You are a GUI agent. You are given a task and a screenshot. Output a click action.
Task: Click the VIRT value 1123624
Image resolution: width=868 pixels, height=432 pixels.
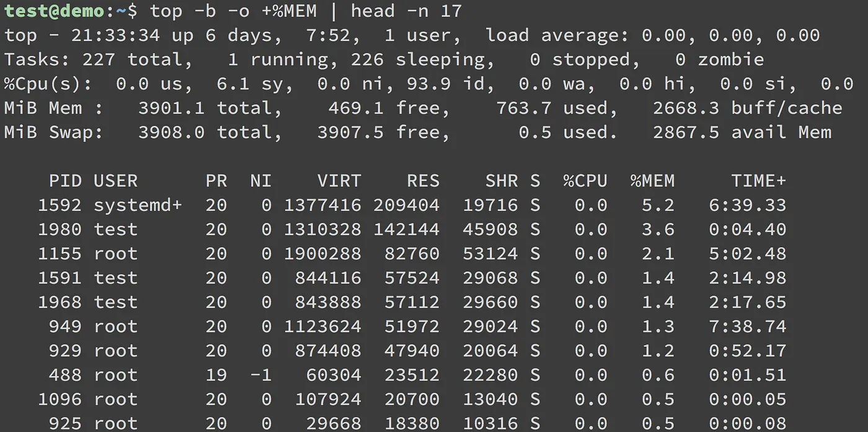[322, 326]
